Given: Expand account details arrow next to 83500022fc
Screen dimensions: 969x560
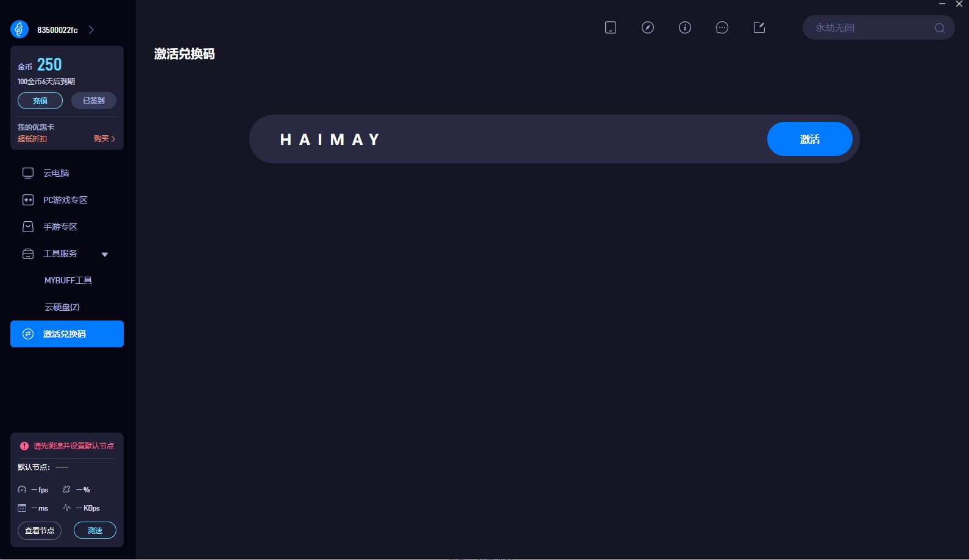Looking at the screenshot, I should [91, 30].
